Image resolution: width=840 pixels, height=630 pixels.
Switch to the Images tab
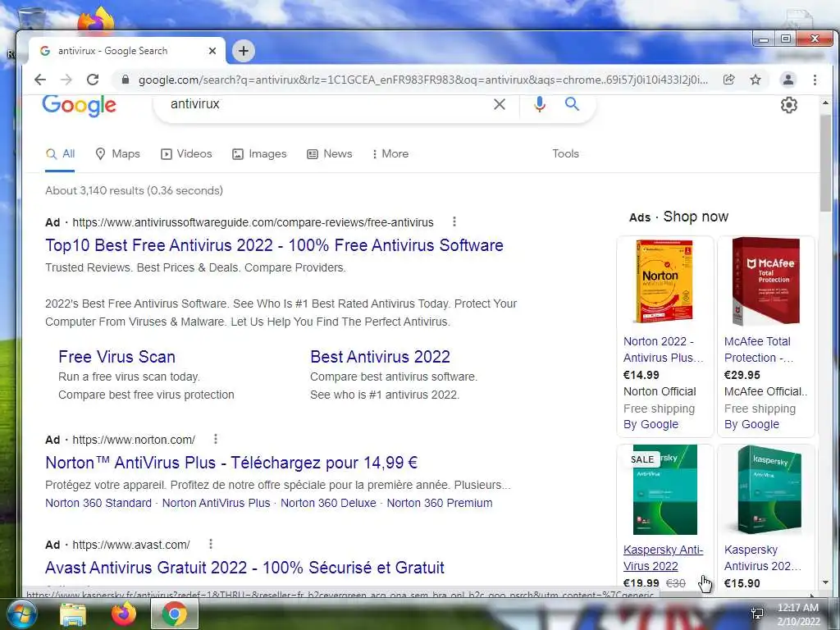coord(259,154)
